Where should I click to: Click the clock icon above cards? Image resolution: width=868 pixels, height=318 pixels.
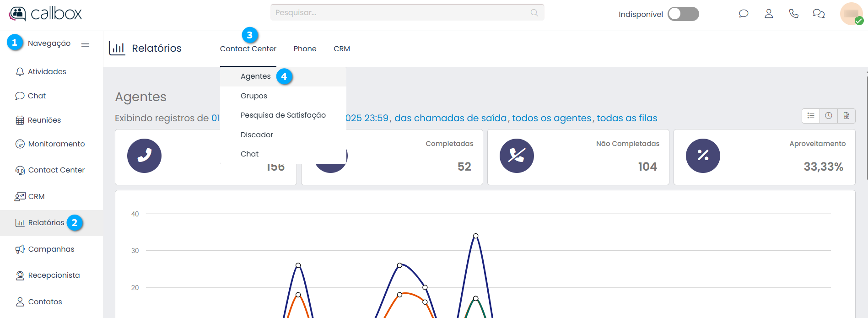[829, 116]
